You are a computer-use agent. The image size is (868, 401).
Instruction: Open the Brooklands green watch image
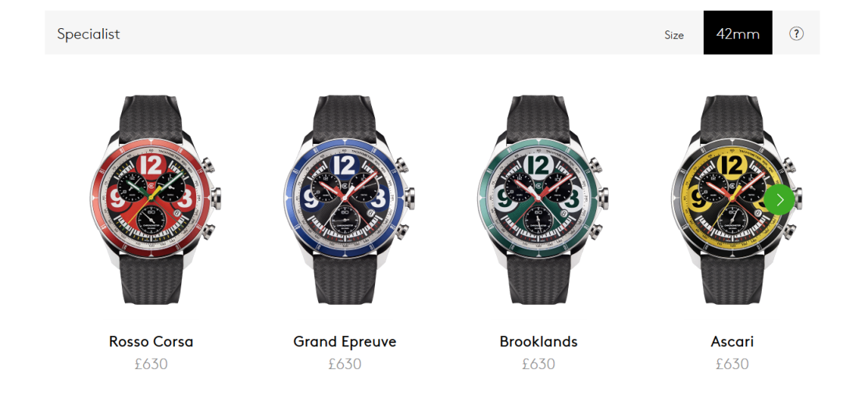(538, 199)
